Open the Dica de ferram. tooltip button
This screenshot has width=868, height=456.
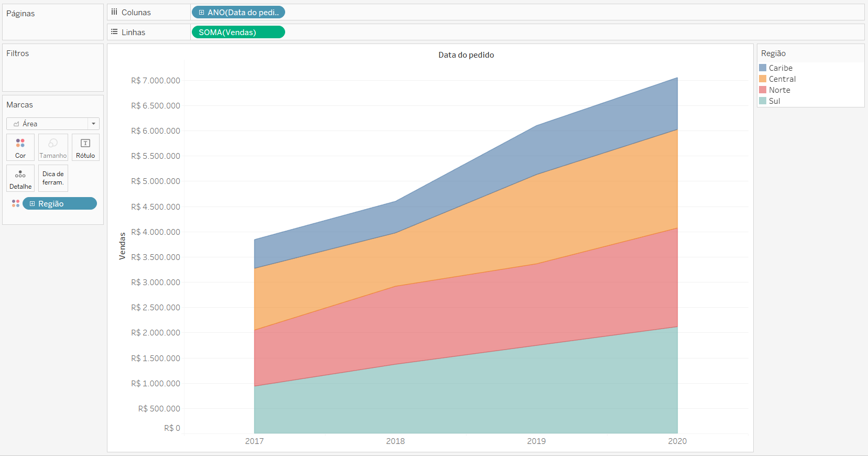[53, 178]
